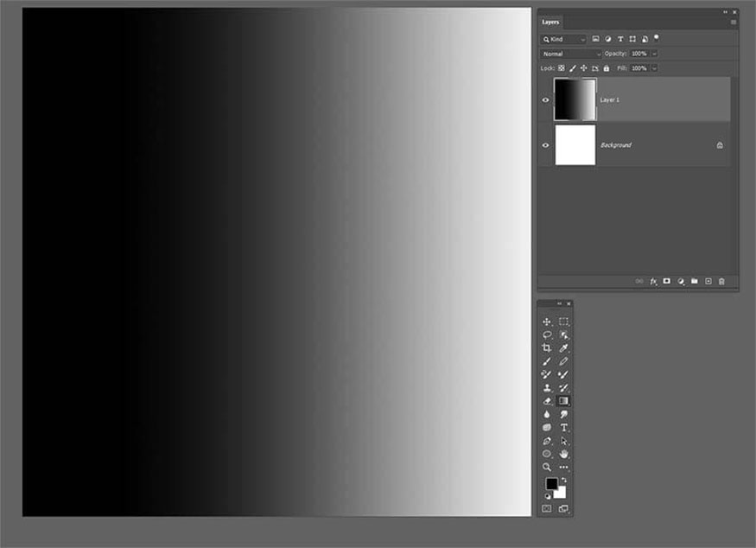Select the Spot Healing Brush tool

click(547, 374)
